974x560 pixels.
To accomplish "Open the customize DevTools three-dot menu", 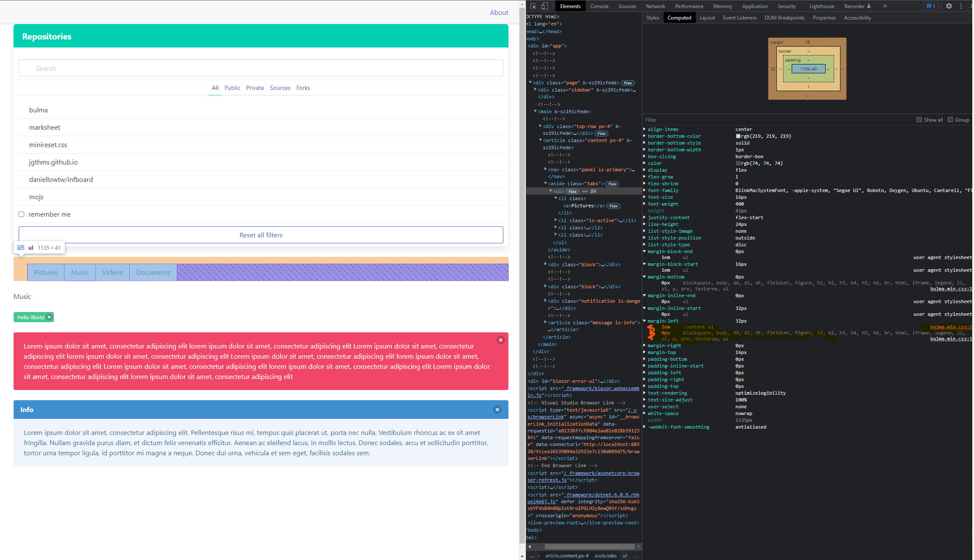I will pos(960,6).
